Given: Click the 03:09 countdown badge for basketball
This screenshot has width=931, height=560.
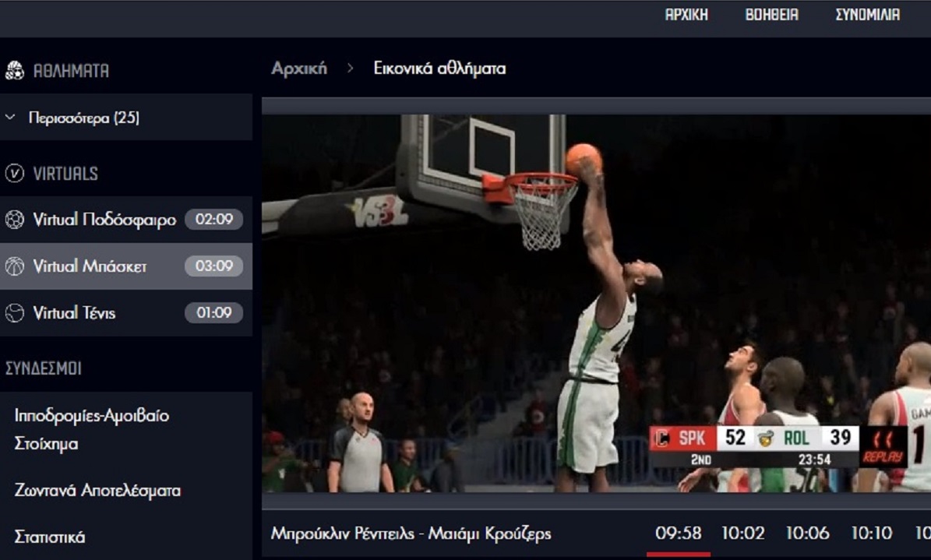Looking at the screenshot, I should click(213, 266).
